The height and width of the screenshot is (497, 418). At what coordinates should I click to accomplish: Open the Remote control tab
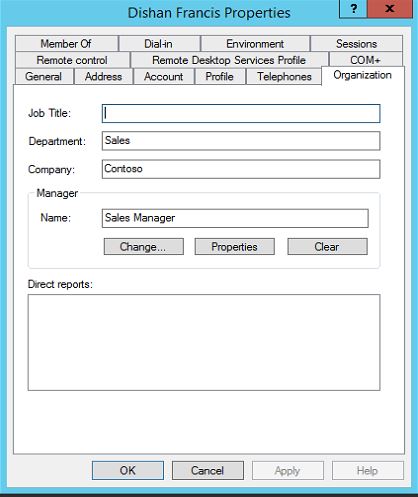[72, 60]
